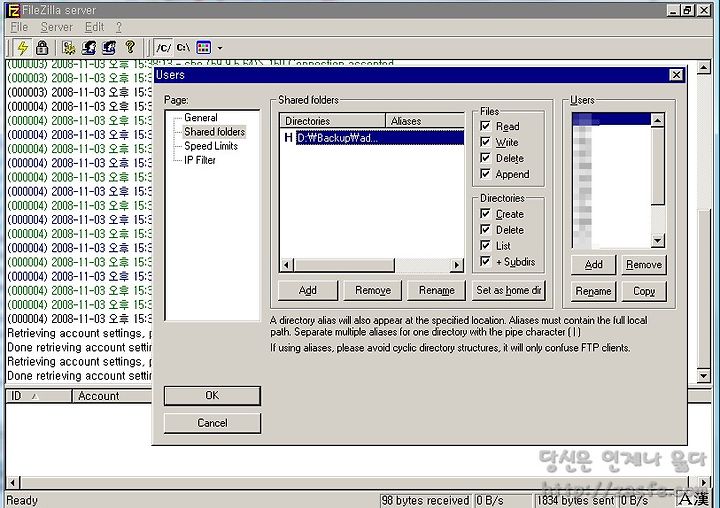Open the Groups editor toolbar icon
Screen dimensions: 720x508
tap(109, 47)
